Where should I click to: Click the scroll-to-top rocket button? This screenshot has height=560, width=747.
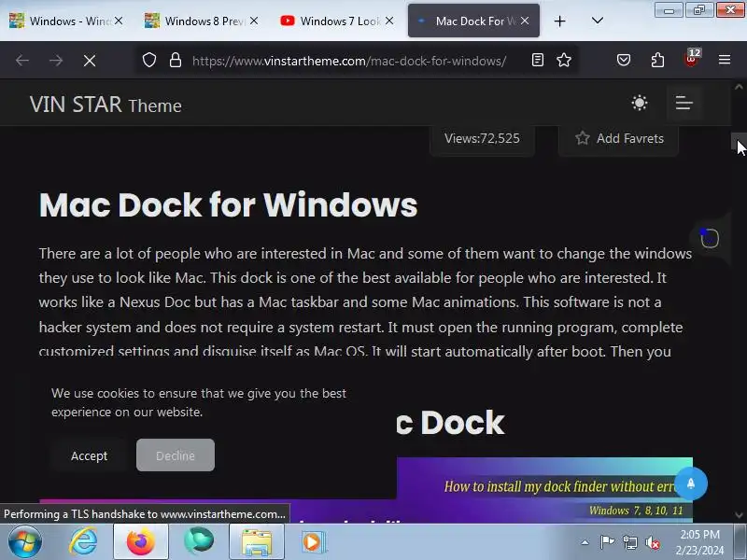coord(691,483)
